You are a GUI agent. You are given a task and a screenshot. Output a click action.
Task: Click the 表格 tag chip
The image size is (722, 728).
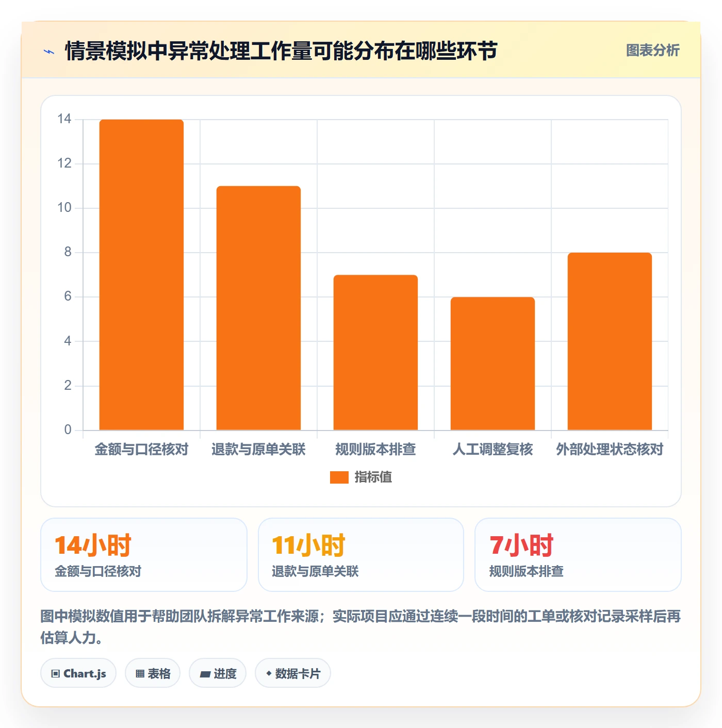point(153,673)
